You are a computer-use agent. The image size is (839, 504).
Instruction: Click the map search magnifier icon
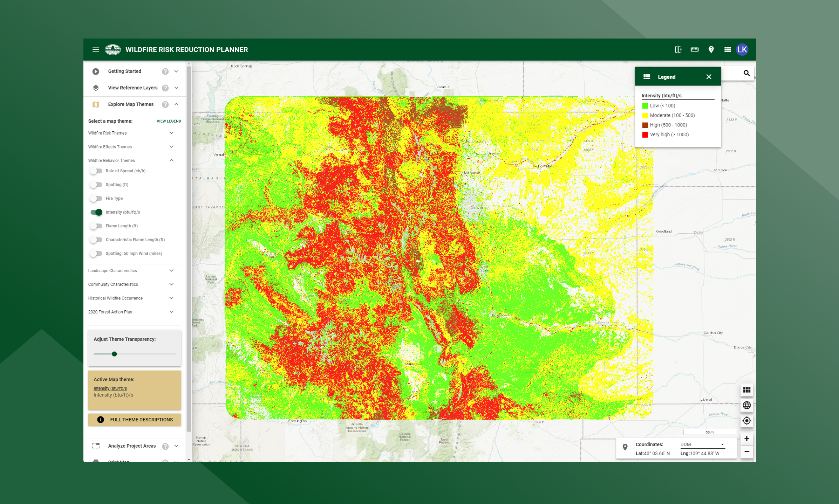(746, 73)
